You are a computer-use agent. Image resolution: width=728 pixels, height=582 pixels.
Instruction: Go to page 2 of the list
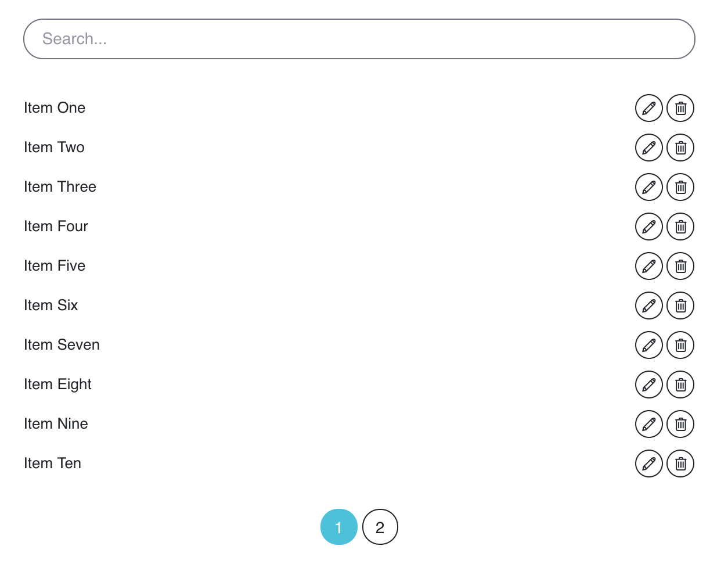[380, 527]
